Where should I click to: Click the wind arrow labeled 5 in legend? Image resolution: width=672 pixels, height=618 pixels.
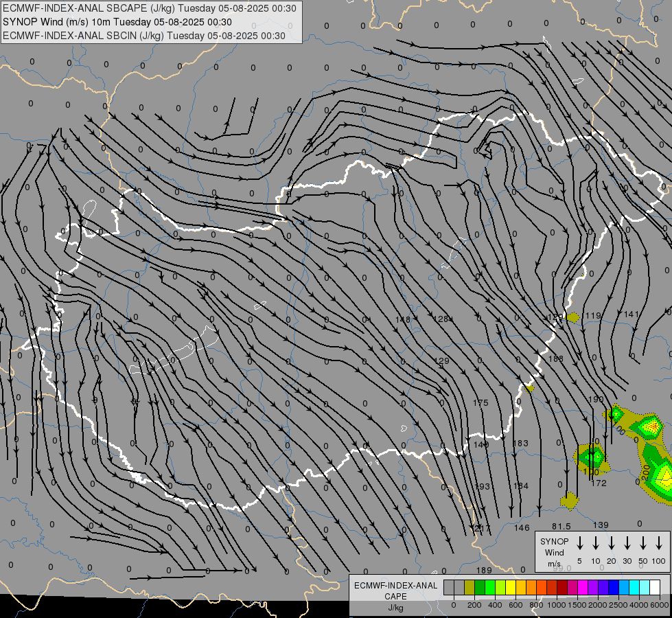click(x=580, y=543)
